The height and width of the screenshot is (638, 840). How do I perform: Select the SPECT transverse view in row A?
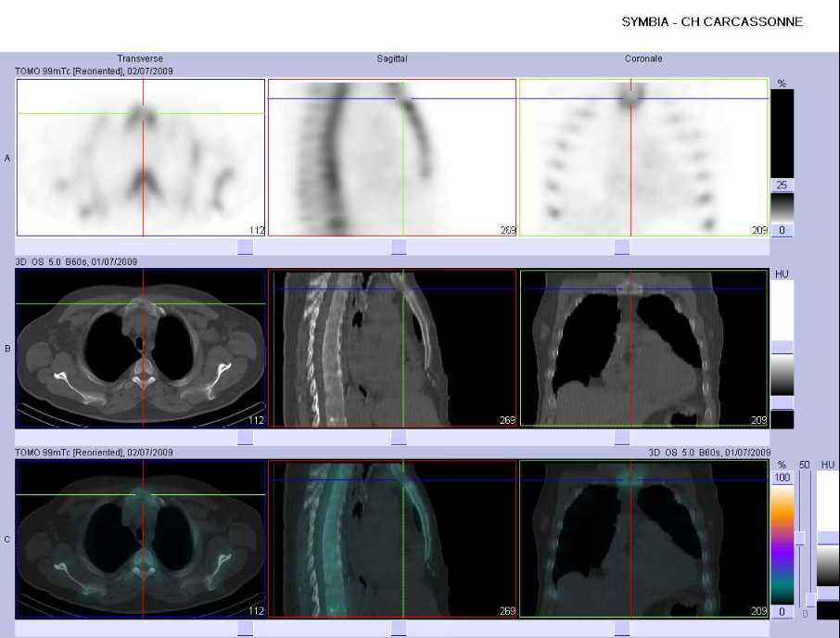pos(141,158)
